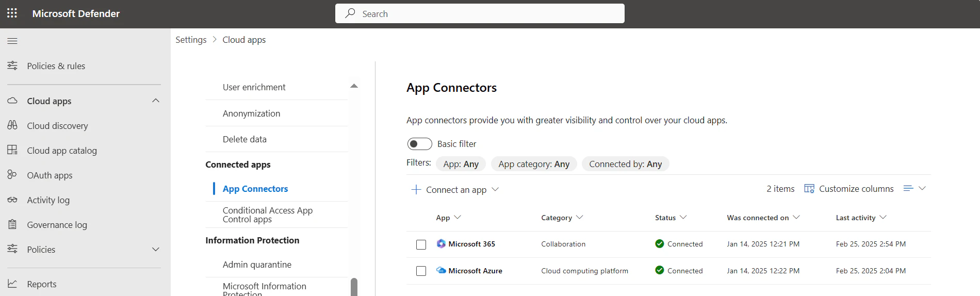Screen dimensions: 980x296
Task: Click the Activity log glasses icon
Action: pyautogui.click(x=12, y=200)
